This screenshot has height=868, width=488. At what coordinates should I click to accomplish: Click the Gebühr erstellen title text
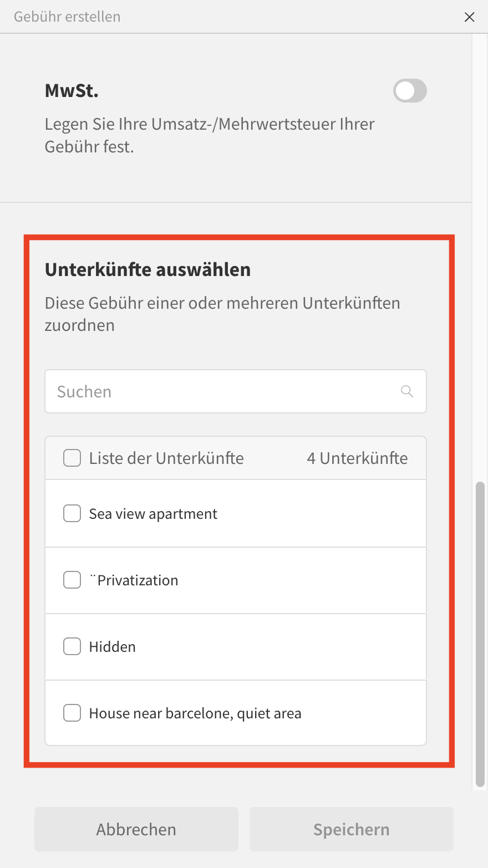[x=67, y=17]
